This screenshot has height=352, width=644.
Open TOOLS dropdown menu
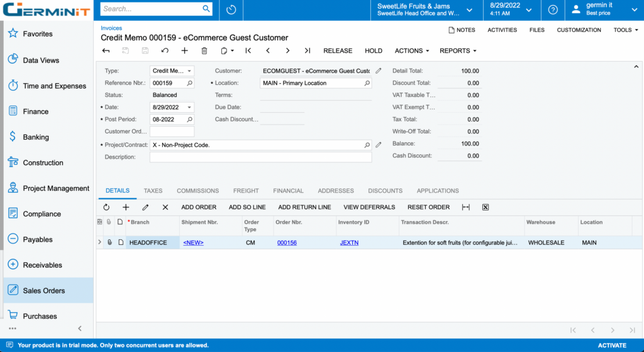[x=626, y=30]
